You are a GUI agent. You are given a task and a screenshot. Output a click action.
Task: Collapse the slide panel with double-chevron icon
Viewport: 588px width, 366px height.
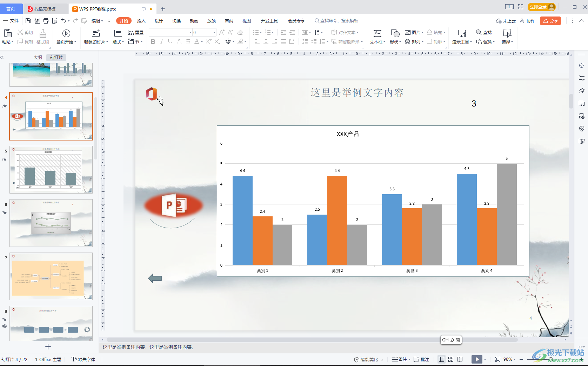tap(2, 57)
